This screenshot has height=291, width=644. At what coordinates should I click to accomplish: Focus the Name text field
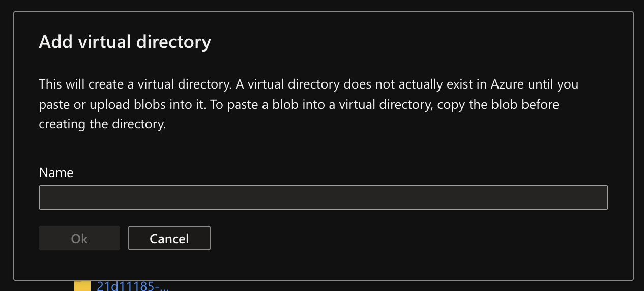pos(323,197)
